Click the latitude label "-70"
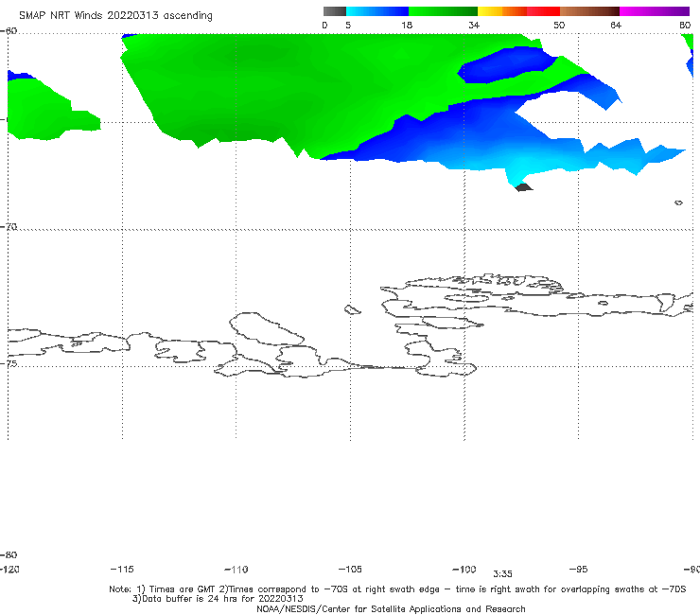The width and height of the screenshot is (700, 615). [x=9, y=227]
